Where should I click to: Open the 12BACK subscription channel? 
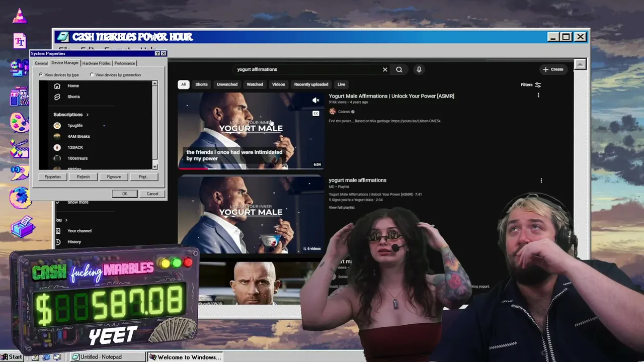coord(75,147)
